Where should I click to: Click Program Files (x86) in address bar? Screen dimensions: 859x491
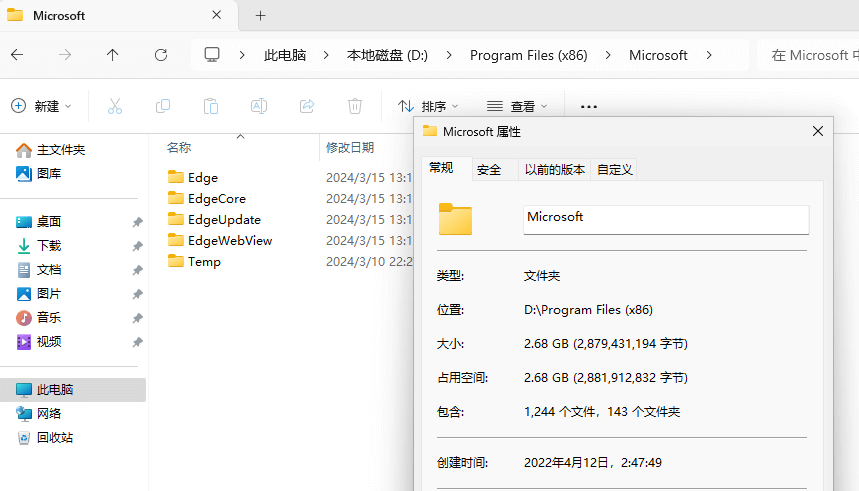pos(528,55)
